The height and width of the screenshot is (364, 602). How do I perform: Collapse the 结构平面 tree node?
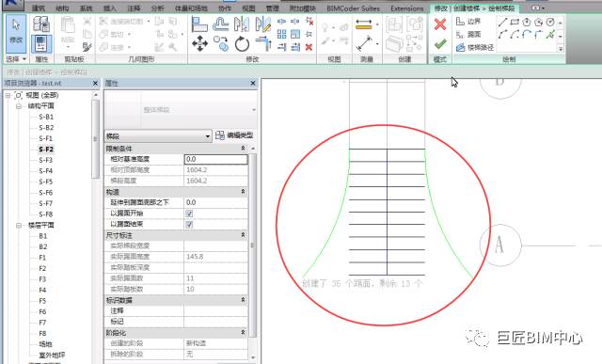(19, 106)
